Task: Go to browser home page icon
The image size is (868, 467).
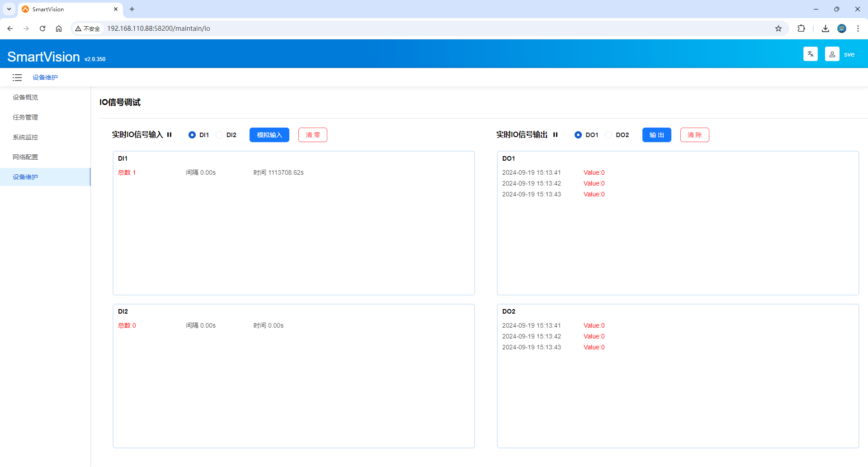Action: pyautogui.click(x=59, y=29)
